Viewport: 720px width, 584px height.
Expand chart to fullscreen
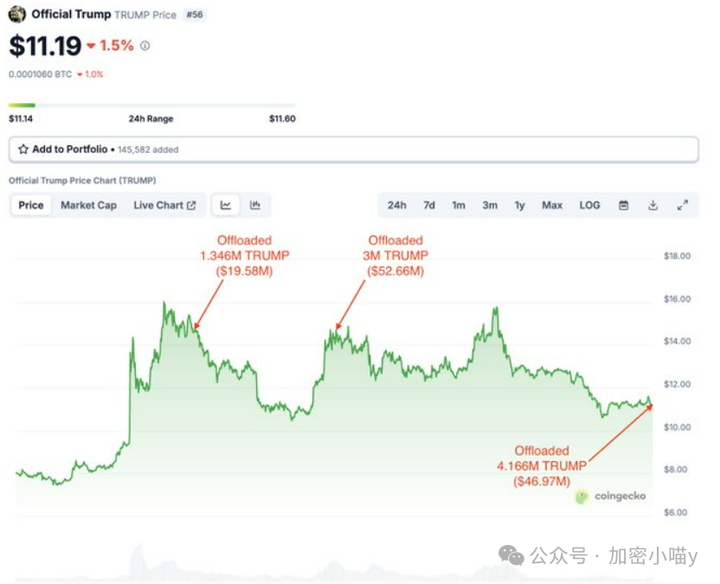click(x=682, y=205)
